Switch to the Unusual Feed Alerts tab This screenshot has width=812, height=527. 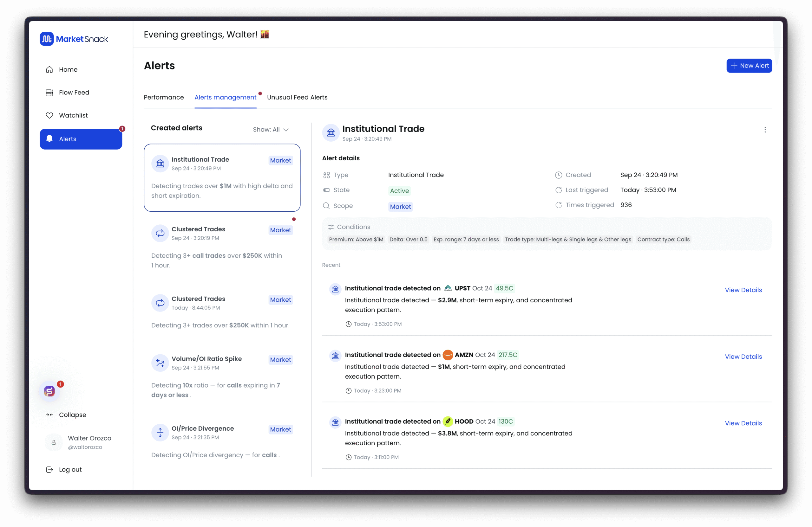pos(297,98)
